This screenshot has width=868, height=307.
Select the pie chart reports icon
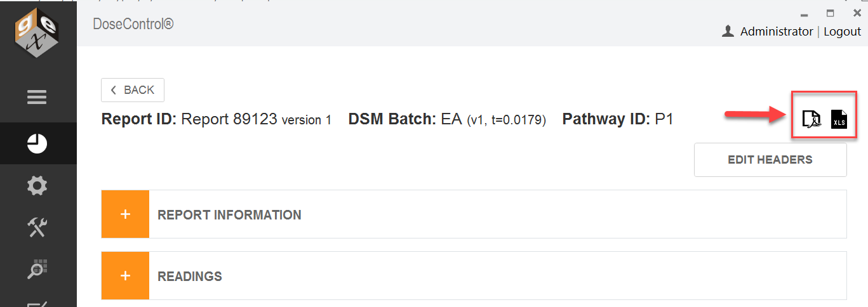coord(37,144)
